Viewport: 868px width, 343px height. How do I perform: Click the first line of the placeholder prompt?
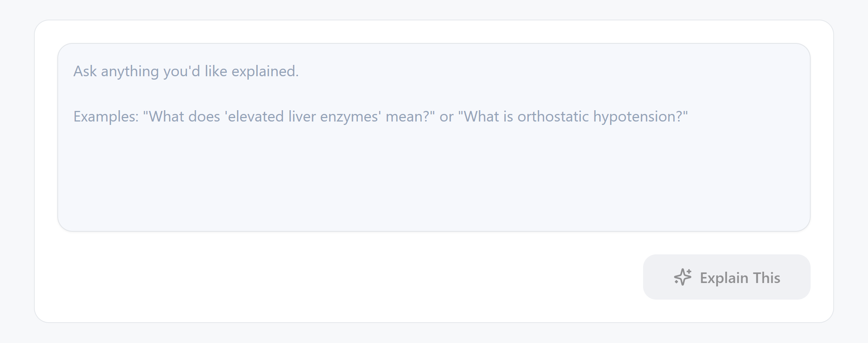coord(186,71)
